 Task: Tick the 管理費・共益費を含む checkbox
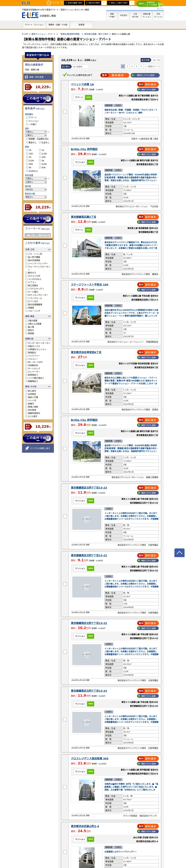click(x=27, y=139)
